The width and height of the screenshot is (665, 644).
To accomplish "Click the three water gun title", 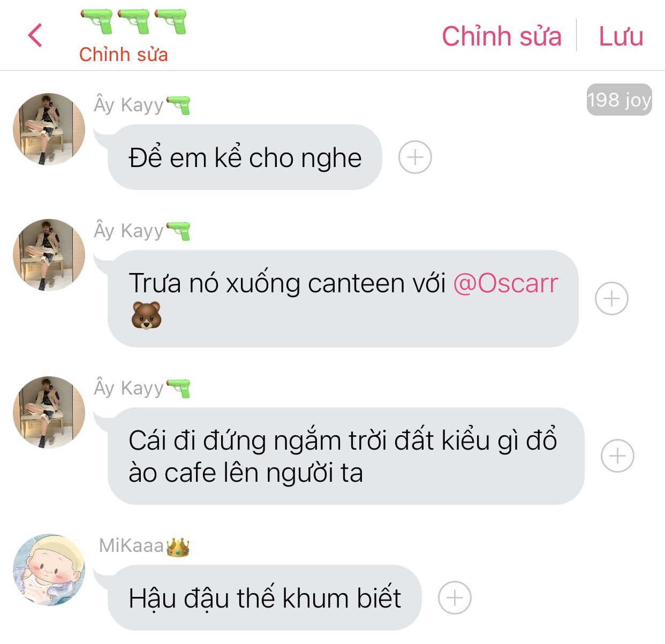I will click(x=133, y=21).
